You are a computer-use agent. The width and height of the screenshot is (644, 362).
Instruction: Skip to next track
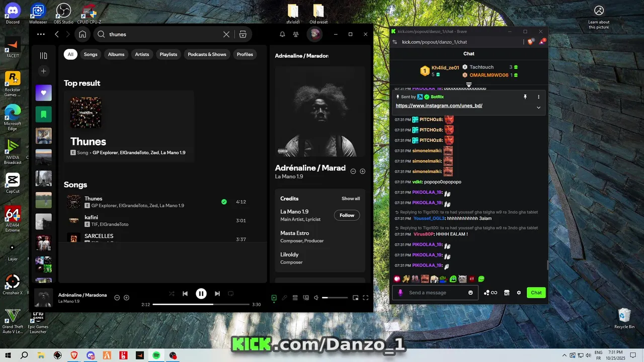click(x=217, y=294)
